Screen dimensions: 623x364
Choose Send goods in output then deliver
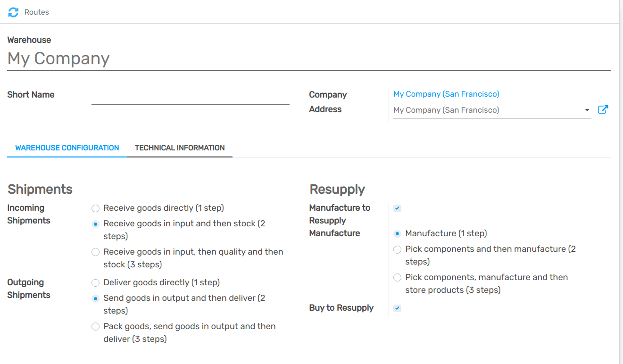[x=96, y=298]
